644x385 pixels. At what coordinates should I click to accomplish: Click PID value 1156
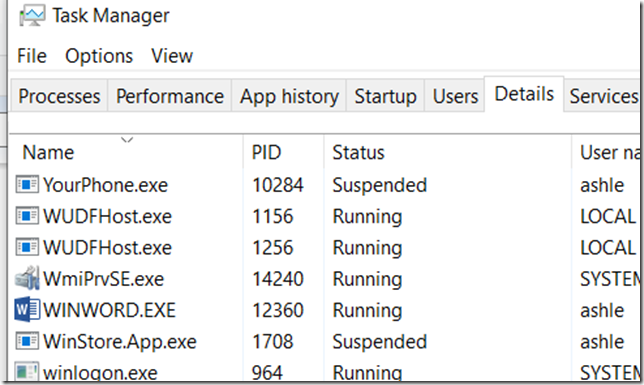click(x=273, y=216)
